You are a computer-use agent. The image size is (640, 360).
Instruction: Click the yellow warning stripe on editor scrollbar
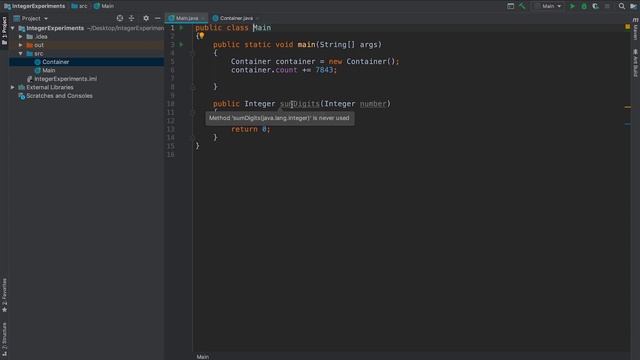coord(627,107)
